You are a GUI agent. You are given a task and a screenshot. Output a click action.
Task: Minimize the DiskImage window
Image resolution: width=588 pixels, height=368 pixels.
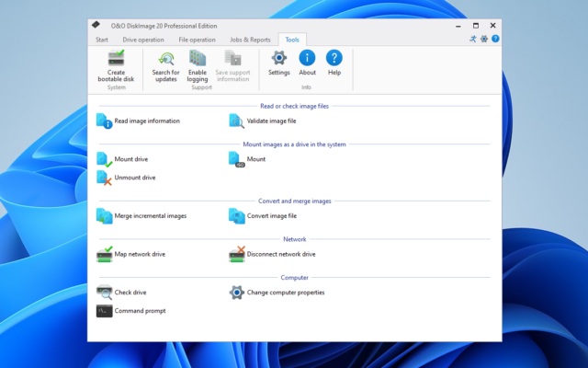pyautogui.click(x=458, y=26)
